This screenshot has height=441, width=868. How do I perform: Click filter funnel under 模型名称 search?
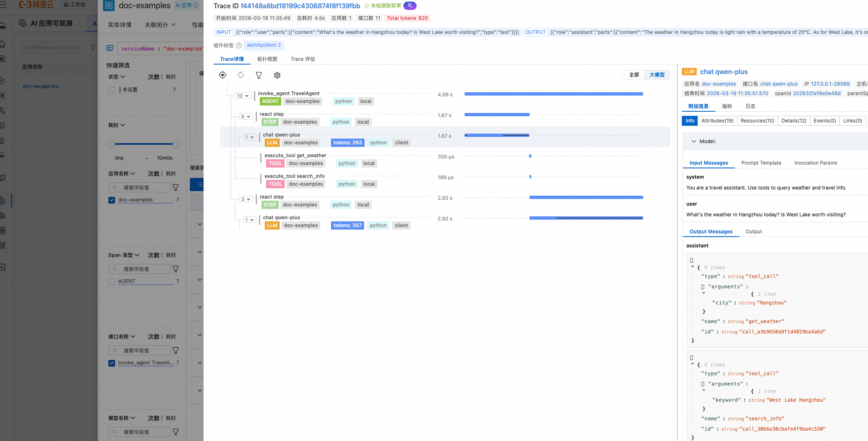click(176, 432)
